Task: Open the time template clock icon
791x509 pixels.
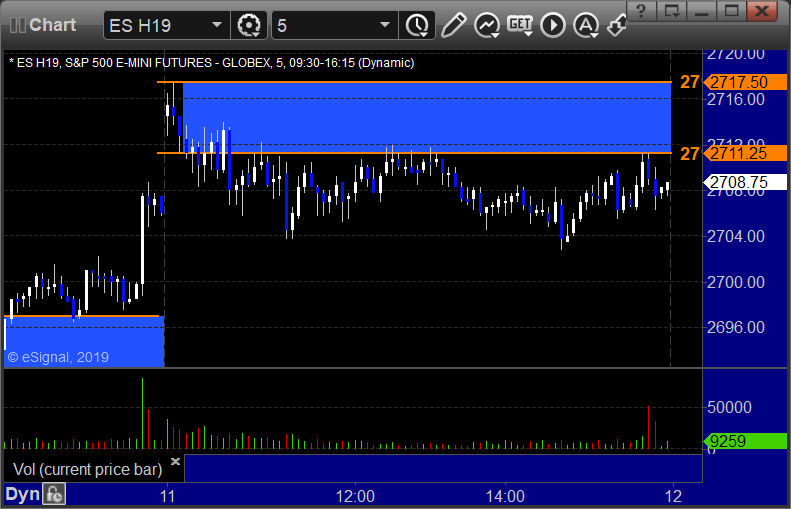Action: click(x=417, y=25)
